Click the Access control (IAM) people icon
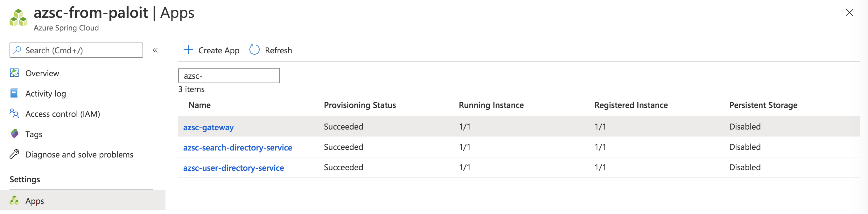 point(14,114)
